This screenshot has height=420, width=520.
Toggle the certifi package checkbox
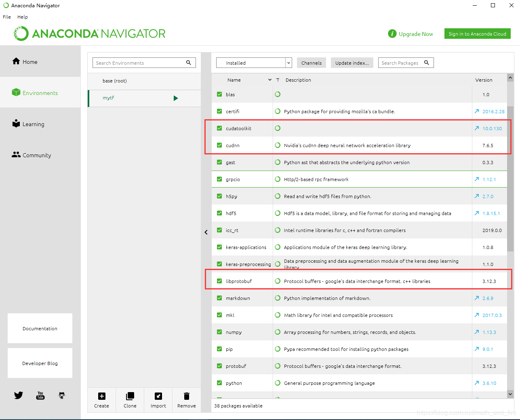coord(219,111)
